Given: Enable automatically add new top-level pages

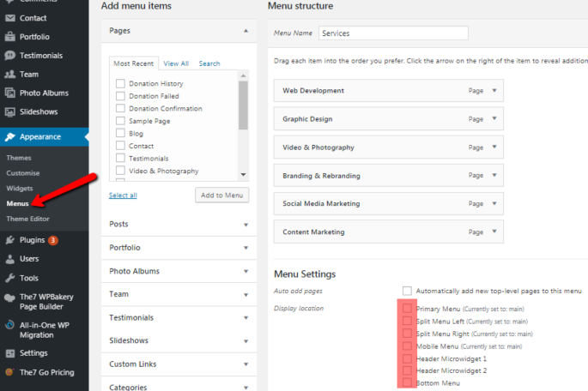Looking at the screenshot, I should [x=407, y=292].
